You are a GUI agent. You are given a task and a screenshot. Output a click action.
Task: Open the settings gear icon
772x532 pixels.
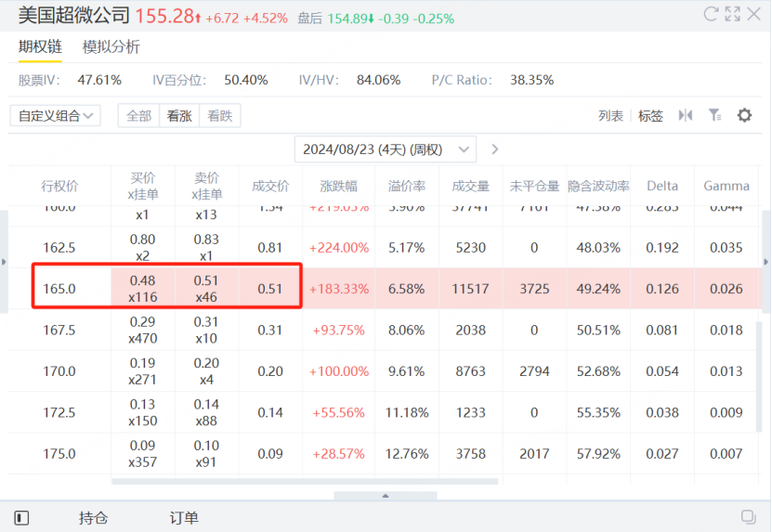coord(744,115)
